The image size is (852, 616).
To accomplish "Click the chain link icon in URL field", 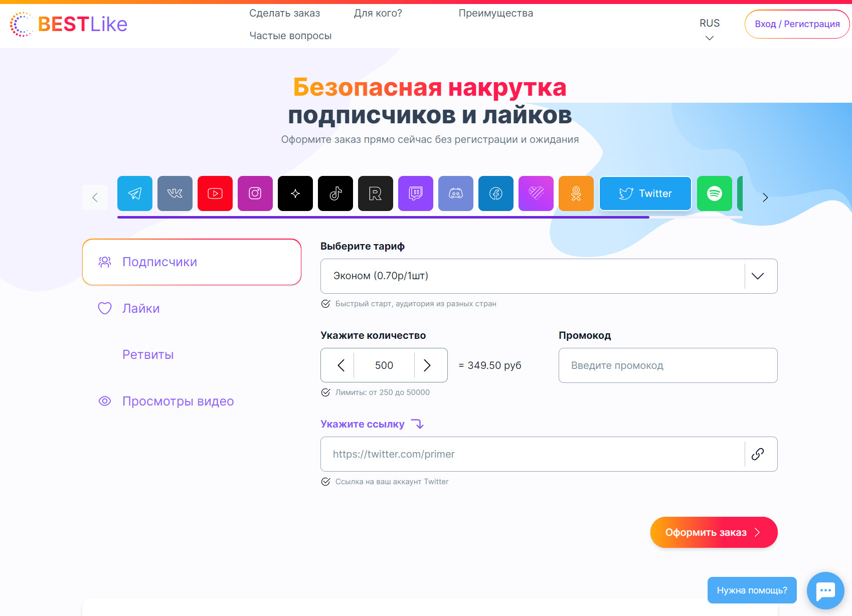I will (x=758, y=454).
